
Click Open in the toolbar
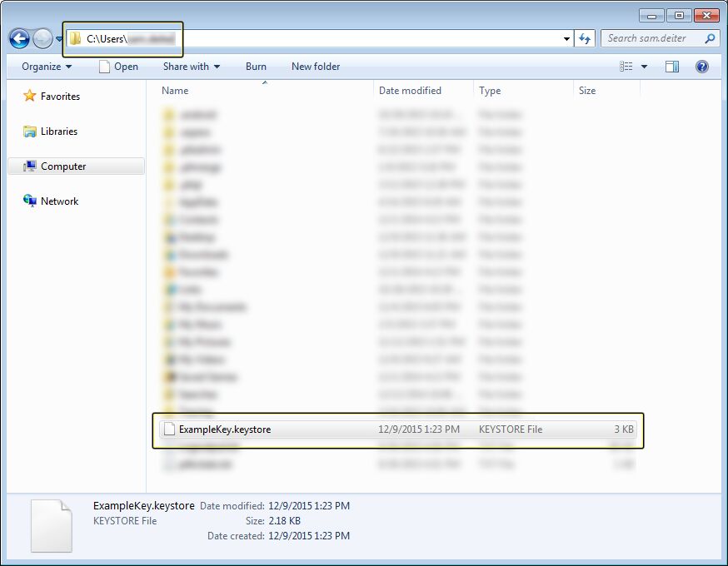tap(119, 67)
